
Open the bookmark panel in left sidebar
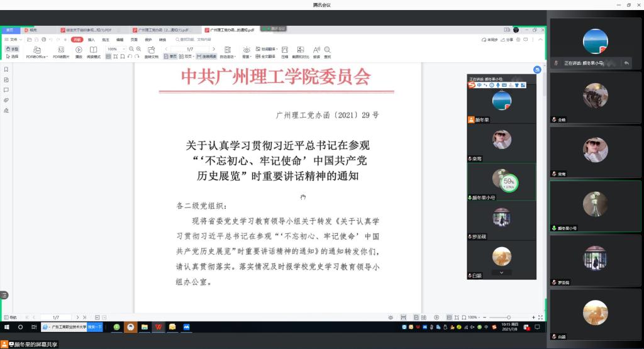6,70
